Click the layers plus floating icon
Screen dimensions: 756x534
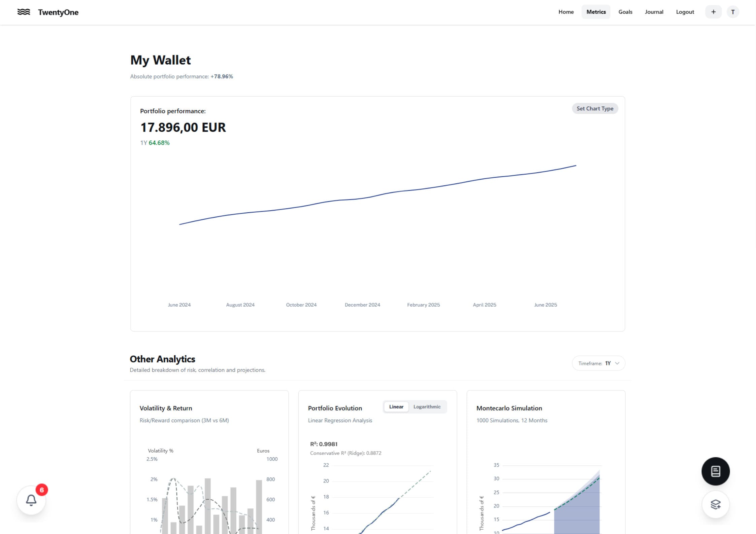pyautogui.click(x=715, y=504)
